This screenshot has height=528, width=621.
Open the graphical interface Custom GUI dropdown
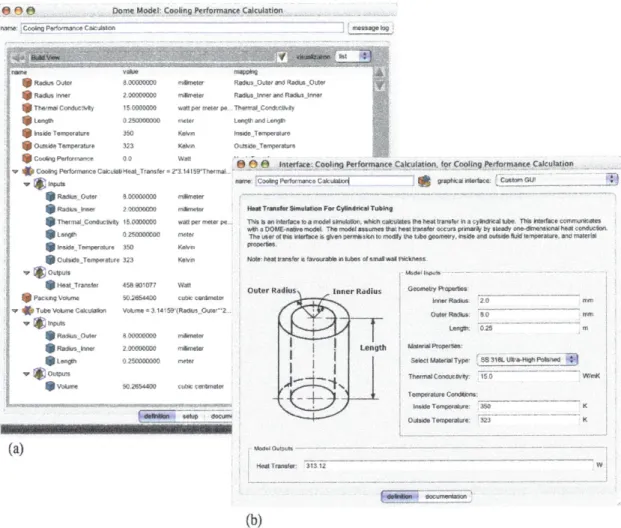(x=556, y=180)
